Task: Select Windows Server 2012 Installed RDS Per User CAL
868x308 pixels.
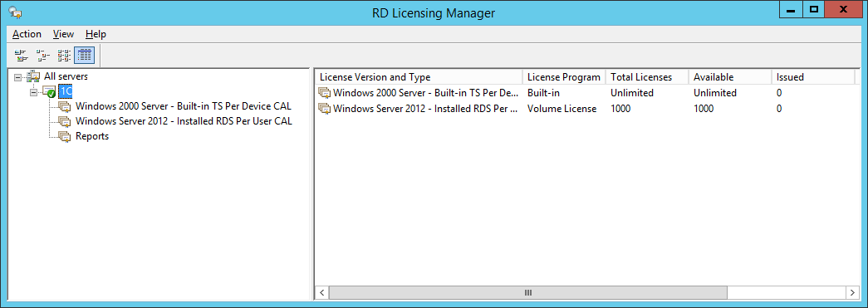Action: [x=184, y=121]
